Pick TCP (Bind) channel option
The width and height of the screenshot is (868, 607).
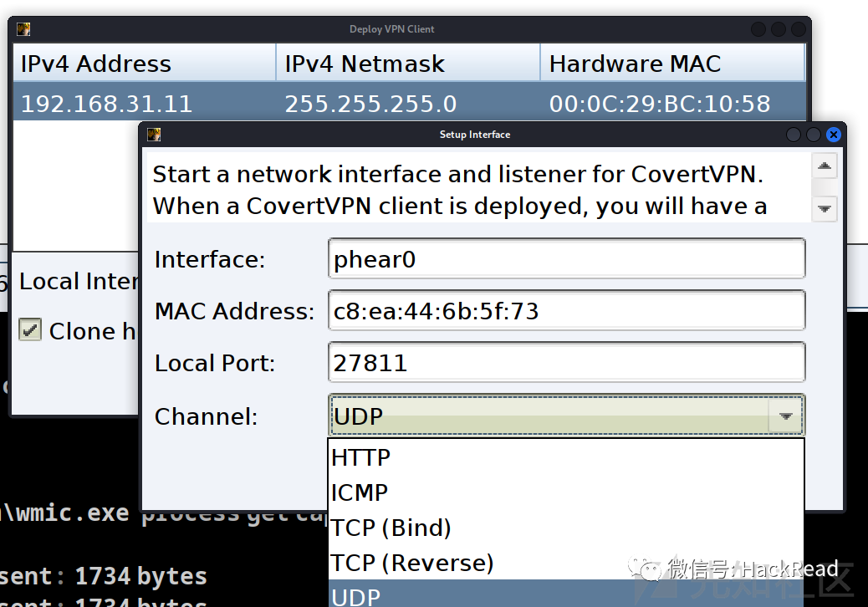coord(566,528)
